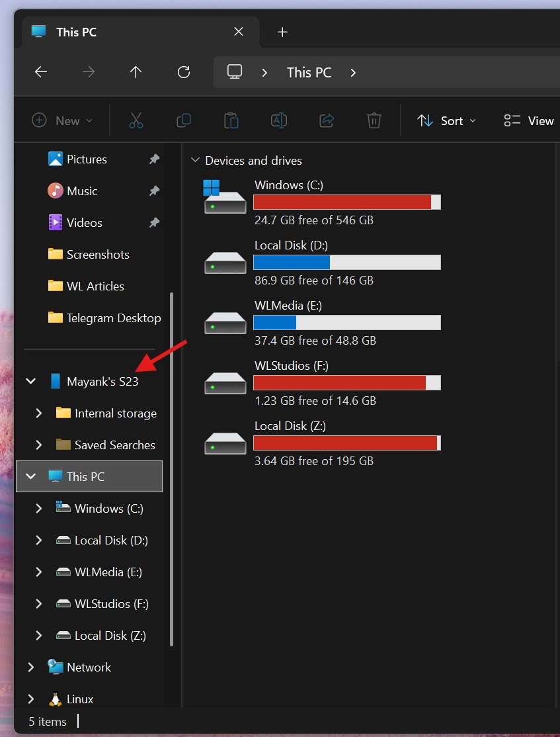Click the back navigation arrow
560x737 pixels.
[x=40, y=72]
